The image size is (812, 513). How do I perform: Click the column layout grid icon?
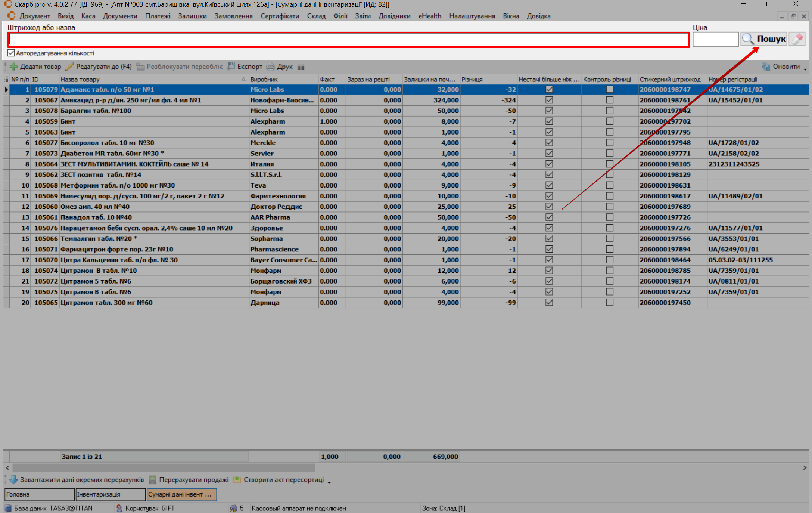point(301,67)
